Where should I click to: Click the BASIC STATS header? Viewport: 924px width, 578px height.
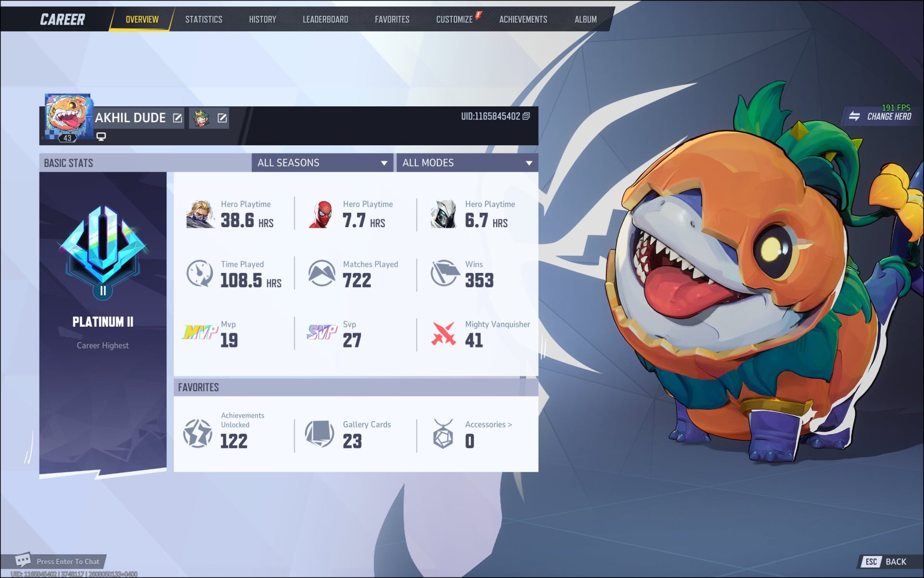[68, 163]
